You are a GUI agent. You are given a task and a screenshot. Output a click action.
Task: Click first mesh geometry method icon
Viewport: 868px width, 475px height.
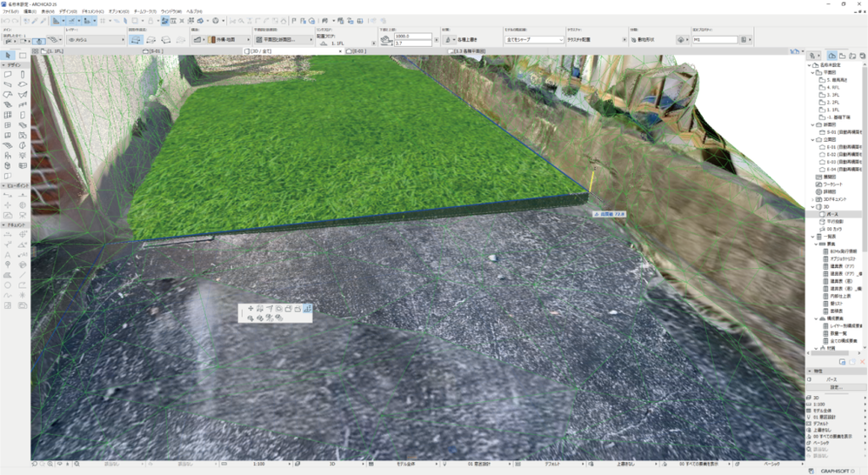pyautogui.click(x=136, y=40)
